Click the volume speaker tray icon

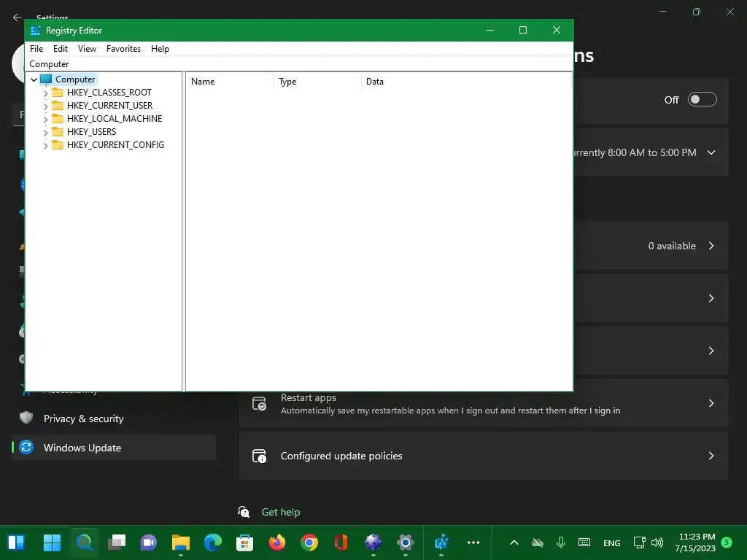click(657, 542)
